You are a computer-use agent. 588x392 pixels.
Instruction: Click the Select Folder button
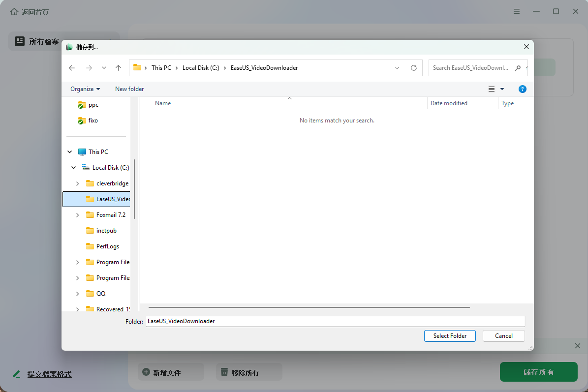pyautogui.click(x=450, y=336)
